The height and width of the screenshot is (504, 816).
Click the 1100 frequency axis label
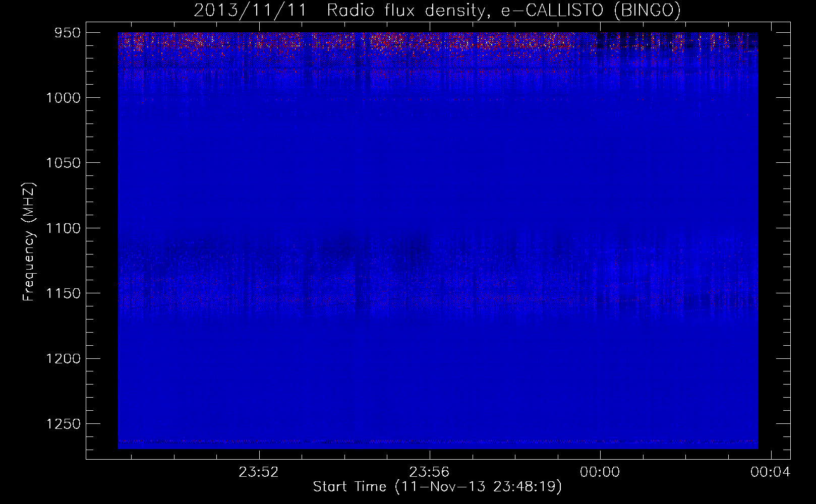[63, 228]
